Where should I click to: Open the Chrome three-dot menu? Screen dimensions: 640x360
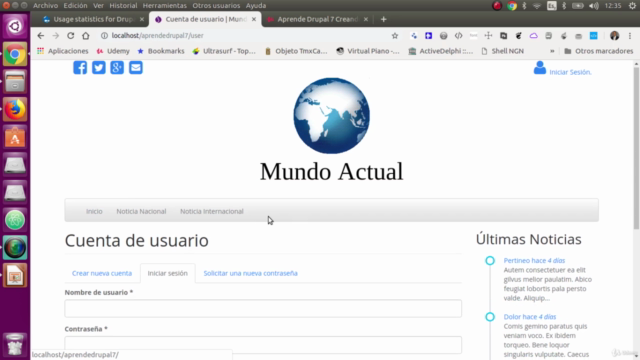(x=630, y=36)
